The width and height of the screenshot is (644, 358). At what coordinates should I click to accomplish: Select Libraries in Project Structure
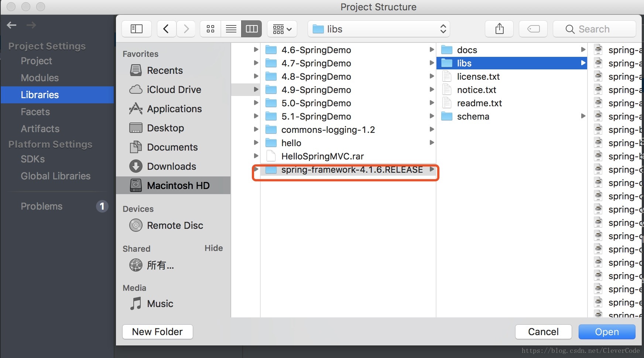[x=57, y=95]
